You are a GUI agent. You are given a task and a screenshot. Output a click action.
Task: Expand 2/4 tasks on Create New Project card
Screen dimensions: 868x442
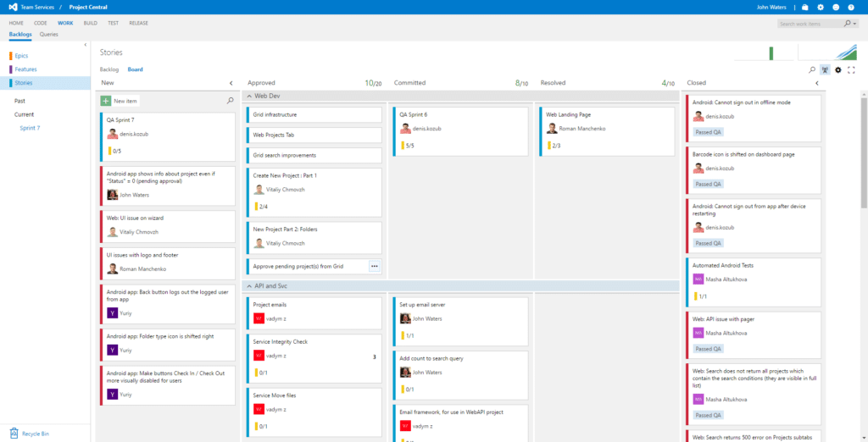tap(261, 207)
